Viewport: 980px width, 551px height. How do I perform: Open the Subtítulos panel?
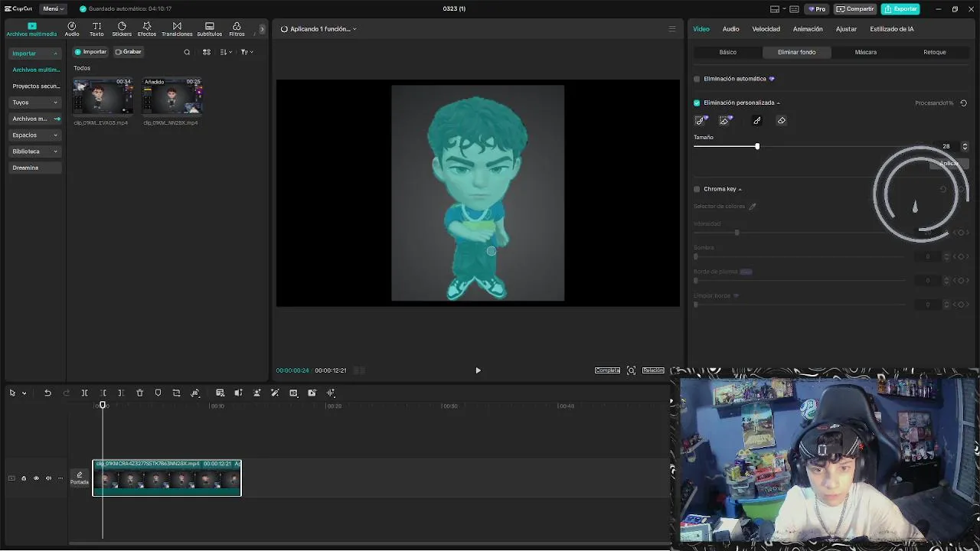210,29
